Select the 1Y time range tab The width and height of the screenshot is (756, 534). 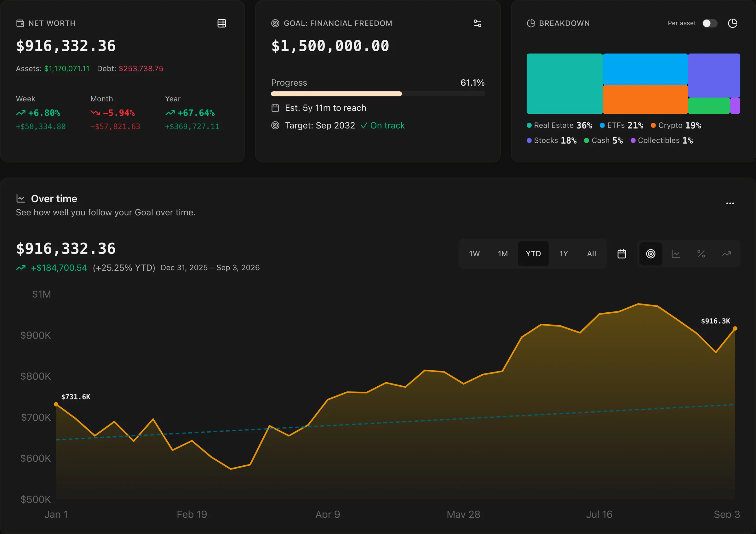(564, 254)
